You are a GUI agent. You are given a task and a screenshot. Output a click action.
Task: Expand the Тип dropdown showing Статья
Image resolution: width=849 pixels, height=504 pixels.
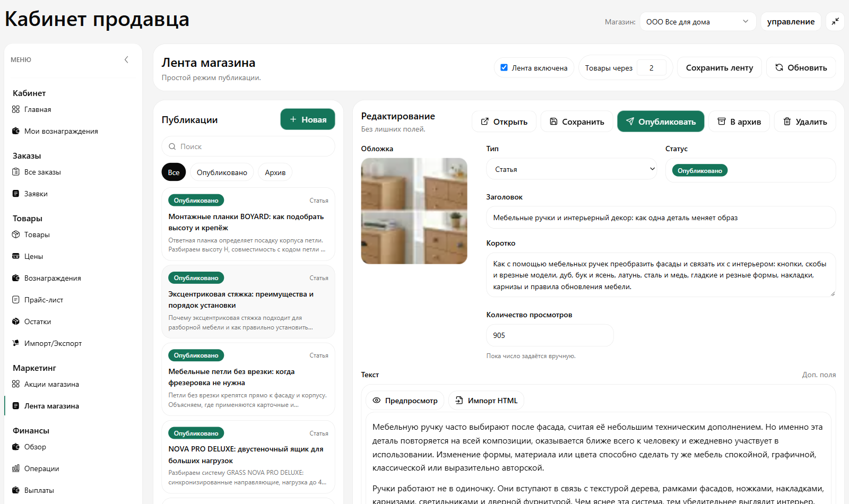tap(571, 169)
